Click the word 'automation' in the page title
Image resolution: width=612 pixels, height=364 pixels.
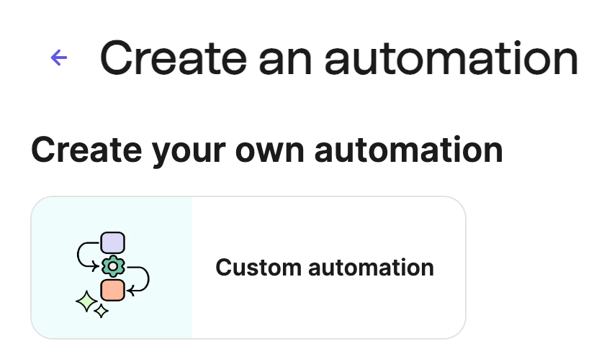pos(451,58)
